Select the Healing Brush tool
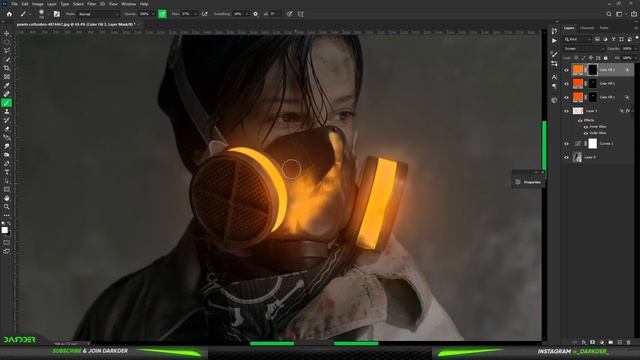The image size is (640, 360). [7, 94]
